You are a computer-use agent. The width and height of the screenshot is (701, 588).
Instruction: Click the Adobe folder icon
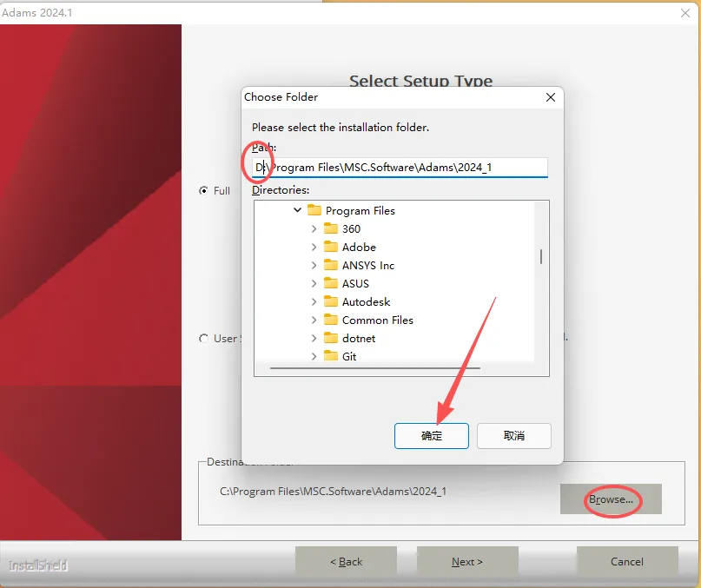(331, 247)
